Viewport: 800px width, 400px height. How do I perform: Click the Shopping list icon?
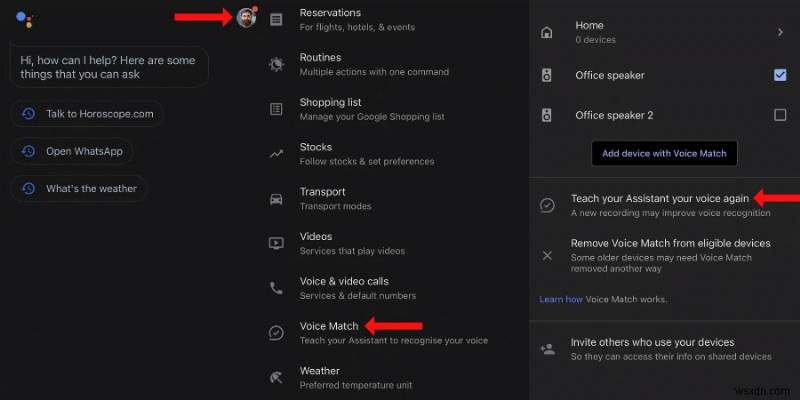[276, 108]
